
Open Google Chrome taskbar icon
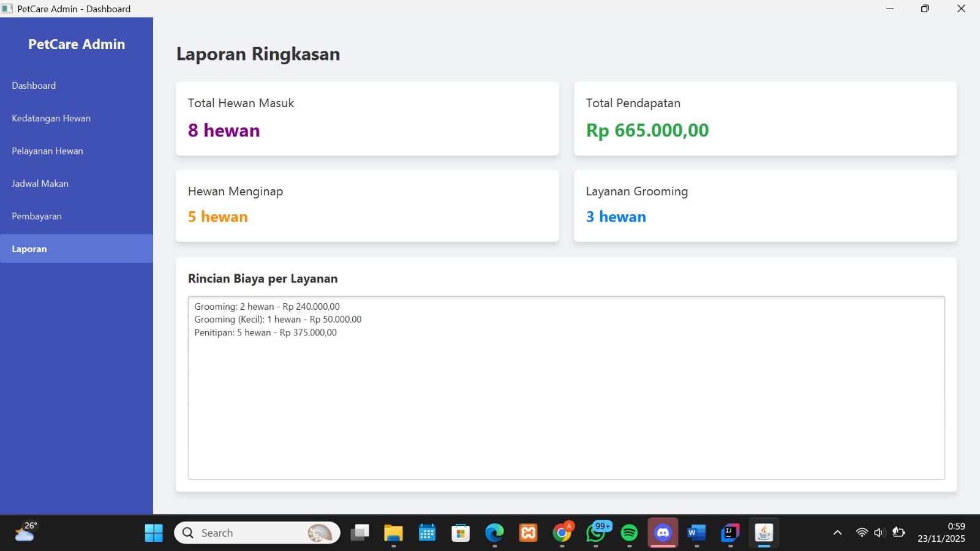tap(562, 533)
